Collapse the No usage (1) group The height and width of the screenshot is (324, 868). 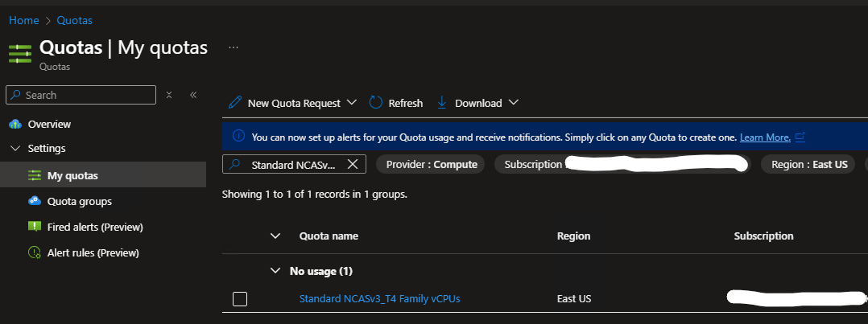click(275, 271)
